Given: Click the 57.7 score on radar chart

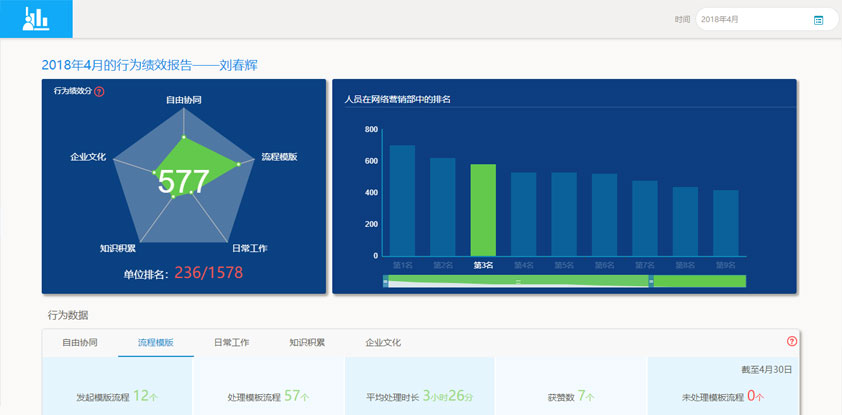Looking at the screenshot, I should tap(183, 182).
